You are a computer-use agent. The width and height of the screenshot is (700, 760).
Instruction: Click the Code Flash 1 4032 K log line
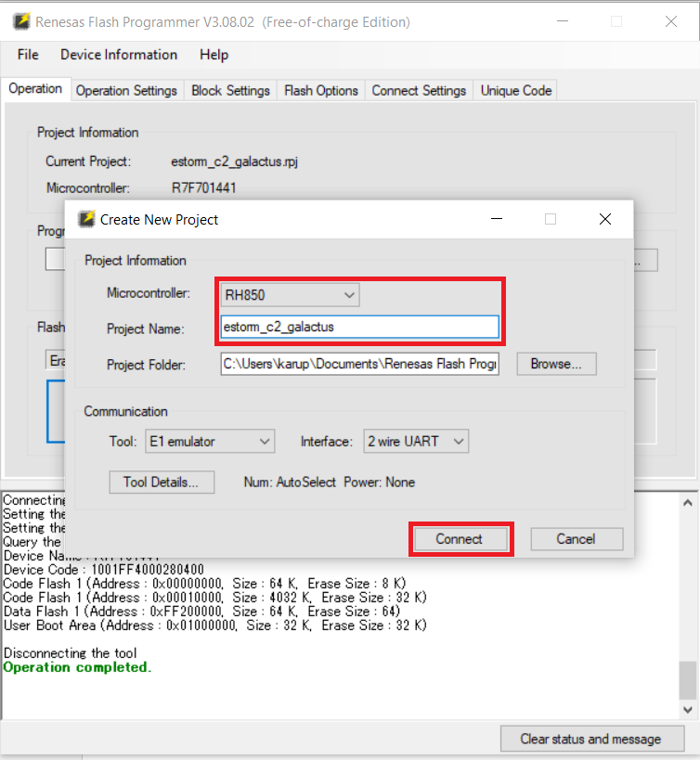tap(214, 598)
